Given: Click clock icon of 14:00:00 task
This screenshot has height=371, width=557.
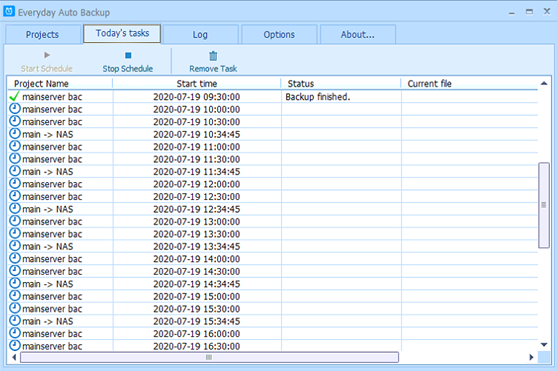Looking at the screenshot, I should [x=15, y=258].
